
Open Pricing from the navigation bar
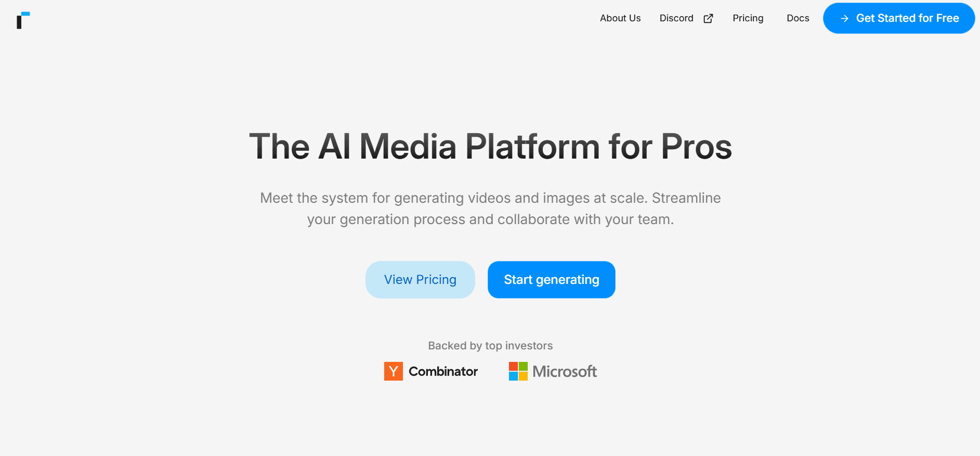(x=748, y=18)
